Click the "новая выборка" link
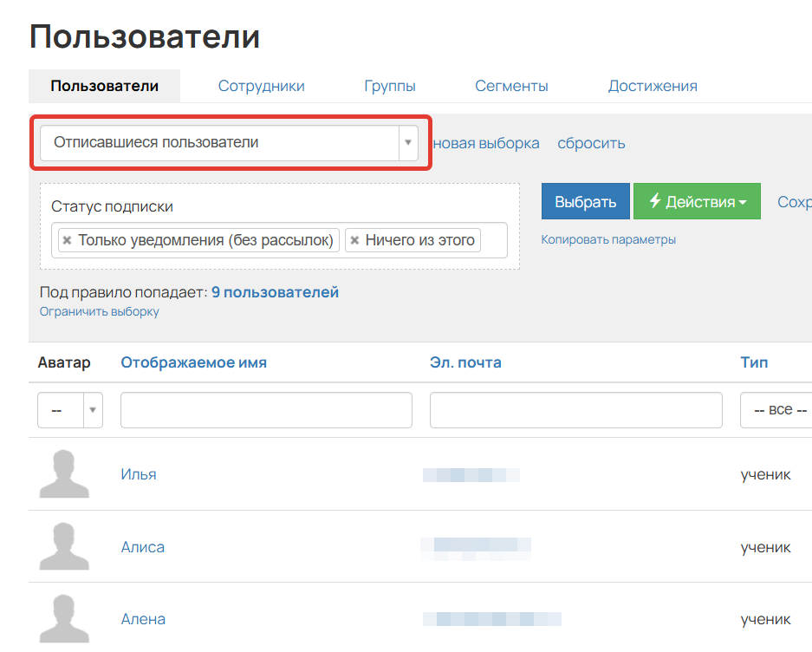This screenshot has width=812, height=652. pos(485,142)
